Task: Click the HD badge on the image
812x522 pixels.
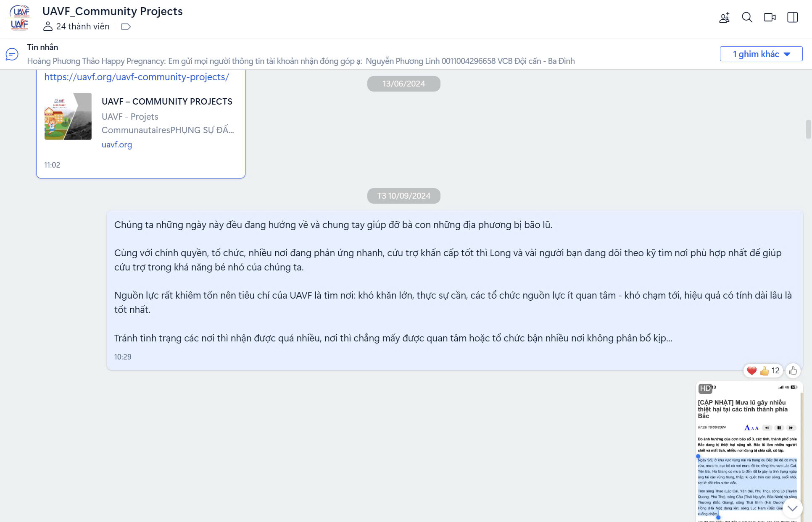Action: pyautogui.click(x=705, y=388)
